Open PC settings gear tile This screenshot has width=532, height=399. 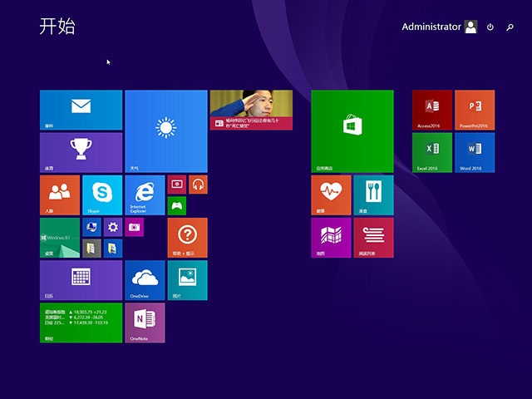click(x=113, y=227)
